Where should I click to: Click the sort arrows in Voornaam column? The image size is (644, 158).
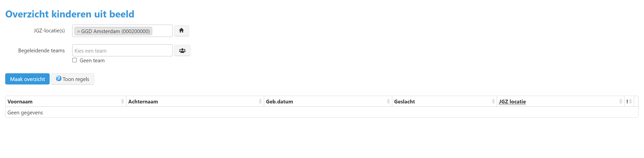[x=122, y=101]
